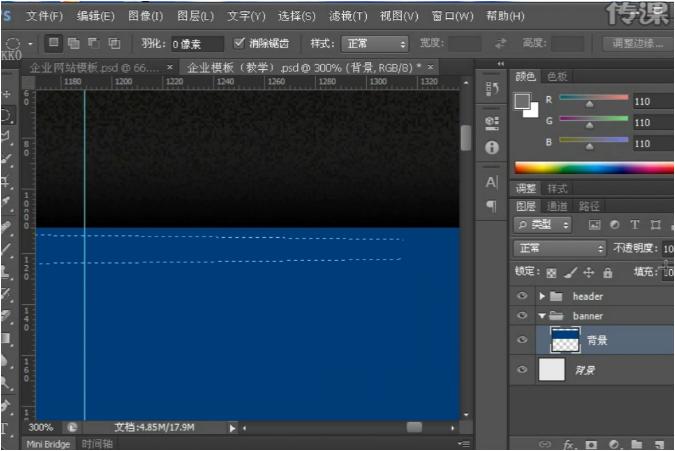Open the 类型 layer filter dropdown

click(543, 225)
